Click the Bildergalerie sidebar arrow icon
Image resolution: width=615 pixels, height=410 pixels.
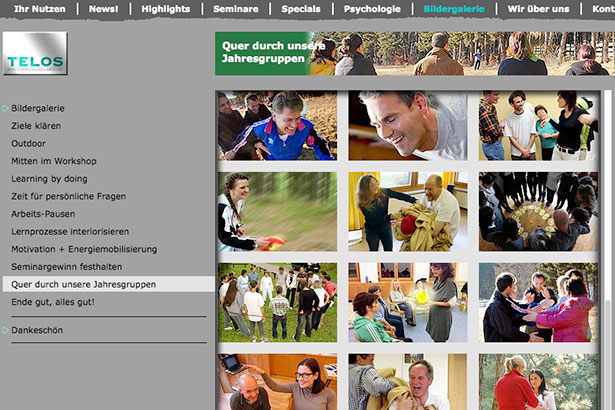[x=5, y=108]
